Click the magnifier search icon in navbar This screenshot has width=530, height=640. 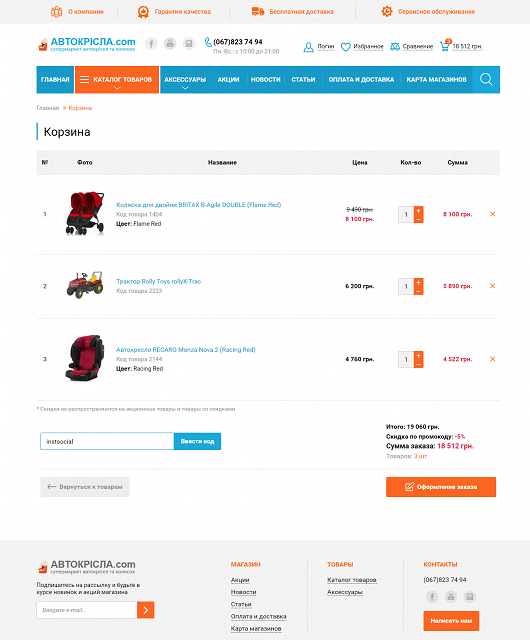click(486, 79)
